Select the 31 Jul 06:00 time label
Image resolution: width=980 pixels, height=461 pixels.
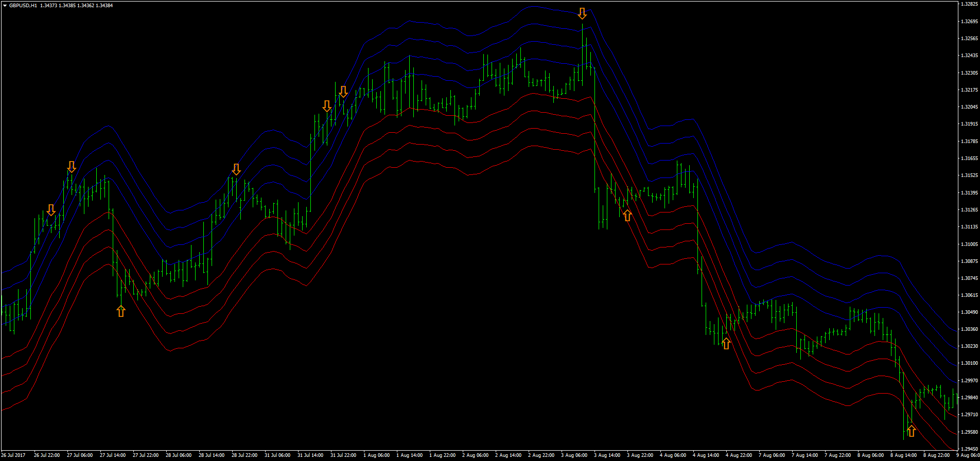277,455
